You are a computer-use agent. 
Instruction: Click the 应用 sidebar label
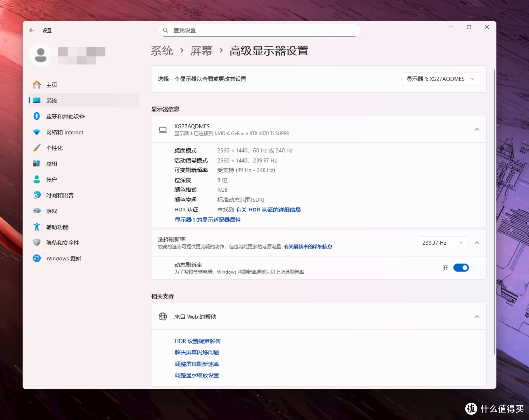[x=51, y=164]
